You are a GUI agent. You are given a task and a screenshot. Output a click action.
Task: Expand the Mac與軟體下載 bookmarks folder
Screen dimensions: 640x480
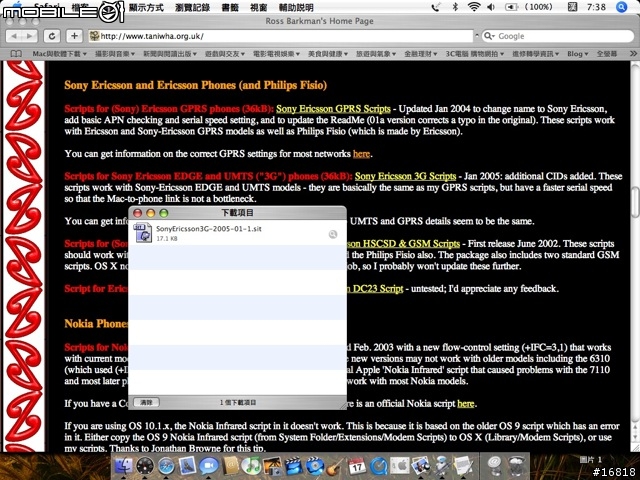pos(60,54)
